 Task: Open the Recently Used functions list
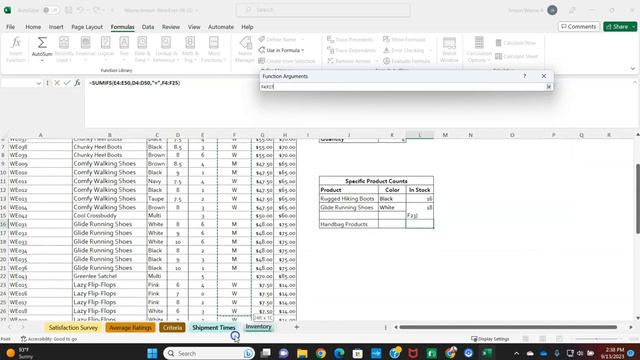click(x=64, y=49)
